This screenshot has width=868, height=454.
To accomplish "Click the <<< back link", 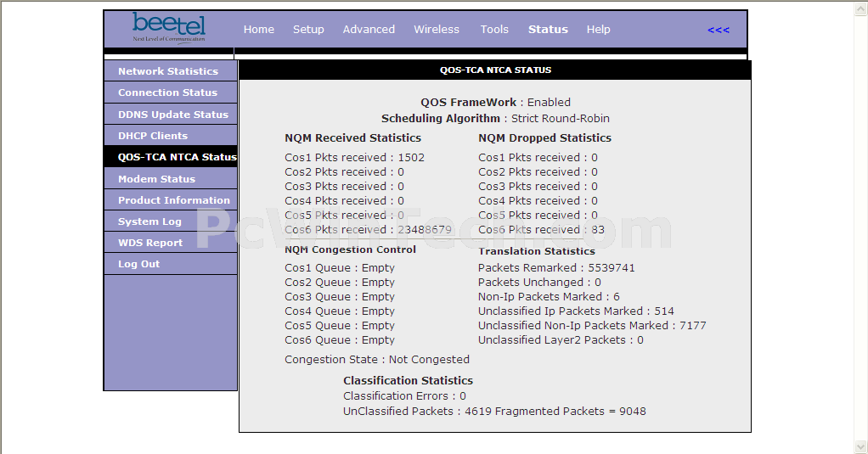I will point(718,30).
